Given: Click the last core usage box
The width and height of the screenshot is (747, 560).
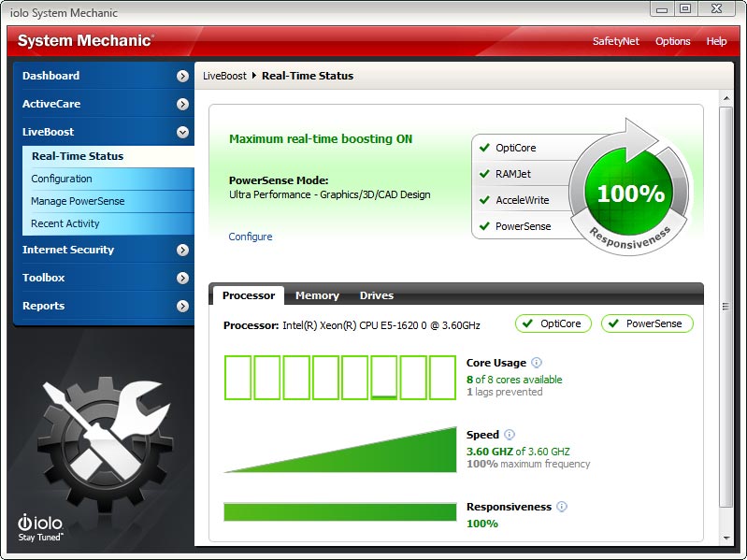Looking at the screenshot, I should (442, 377).
